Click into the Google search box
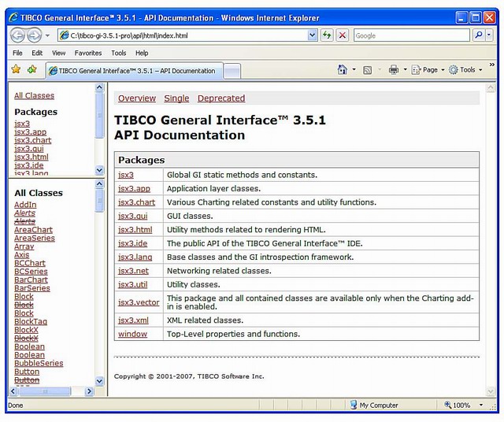The height and width of the screenshot is (422, 504). tap(411, 35)
